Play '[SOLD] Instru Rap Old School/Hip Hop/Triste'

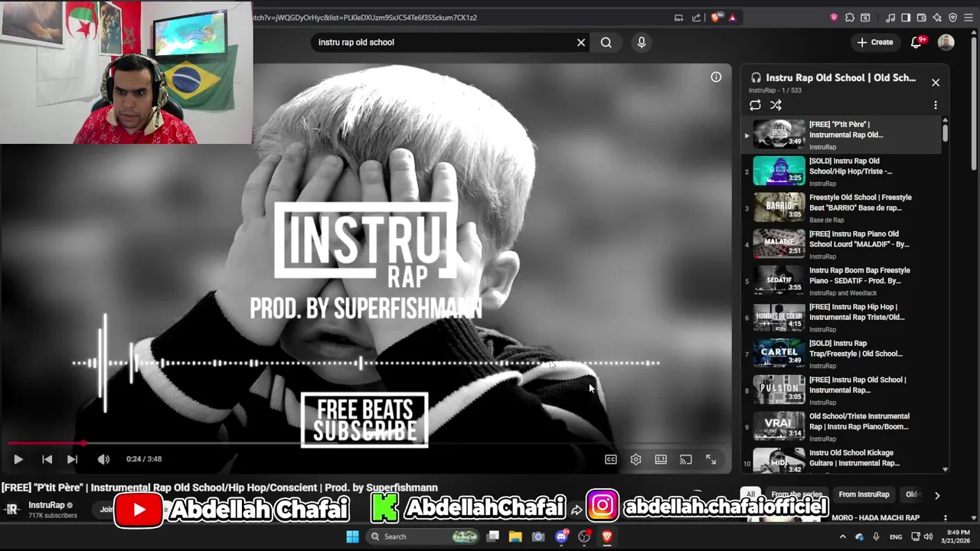[842, 171]
